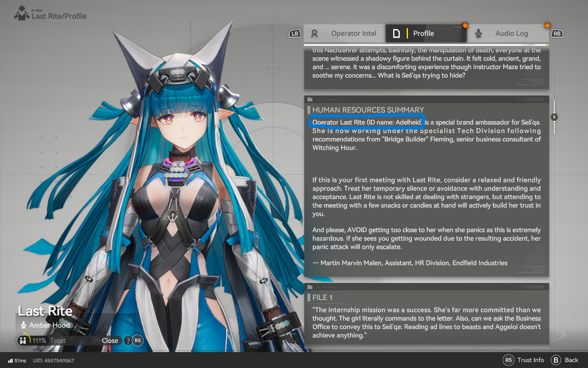This screenshot has height=368, width=588.
Task: Click the person icon on Operator Intel
Action: [x=314, y=34]
